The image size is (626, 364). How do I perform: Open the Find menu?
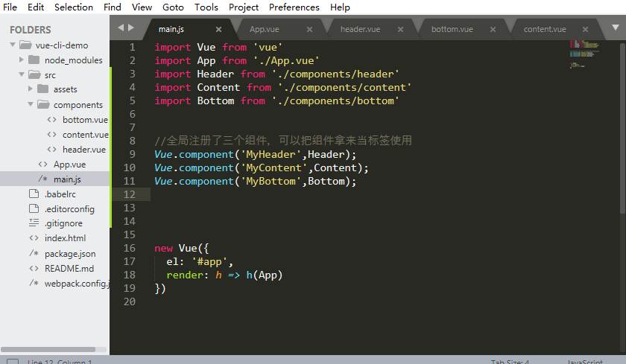coord(113,7)
